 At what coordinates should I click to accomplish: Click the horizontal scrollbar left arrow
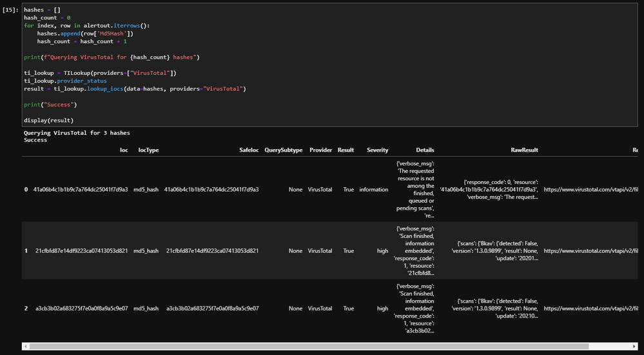[26, 347]
